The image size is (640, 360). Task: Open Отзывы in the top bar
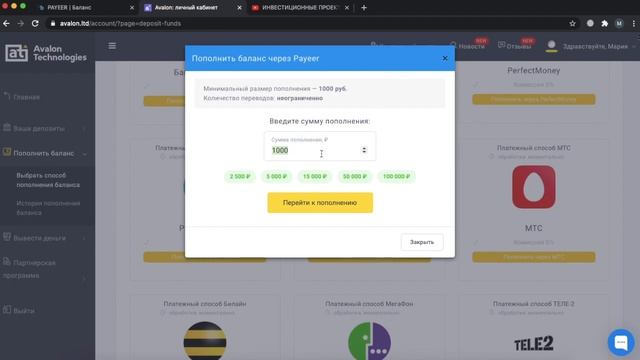pyautogui.click(x=519, y=46)
